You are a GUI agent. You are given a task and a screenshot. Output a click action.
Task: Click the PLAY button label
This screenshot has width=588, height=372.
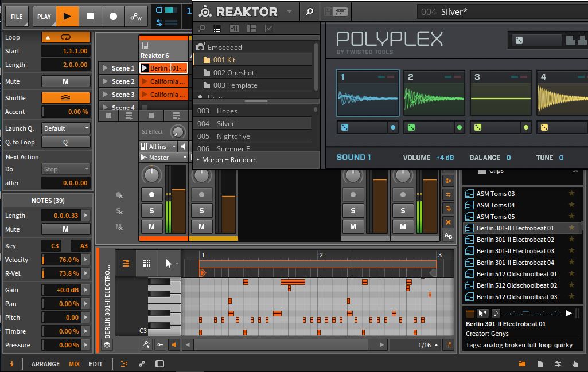(x=44, y=17)
